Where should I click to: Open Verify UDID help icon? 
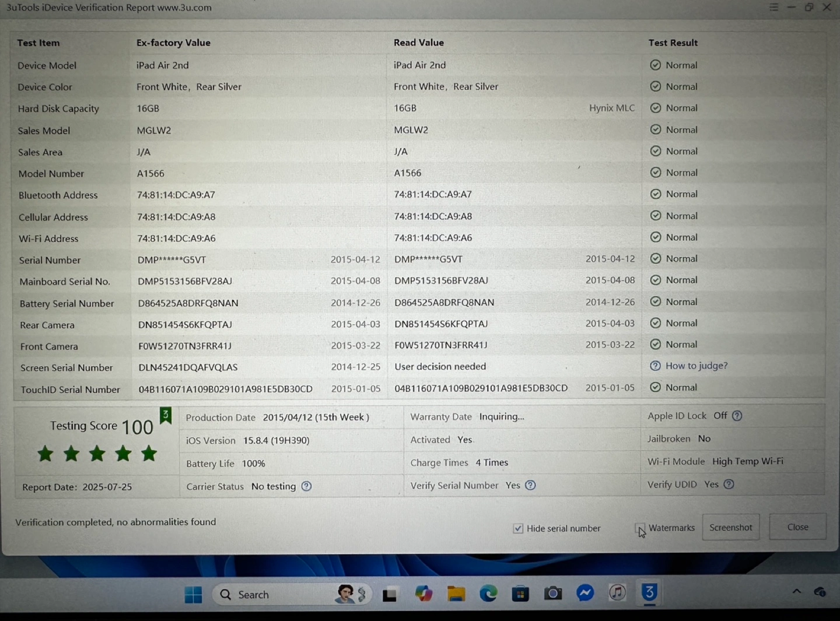click(729, 484)
